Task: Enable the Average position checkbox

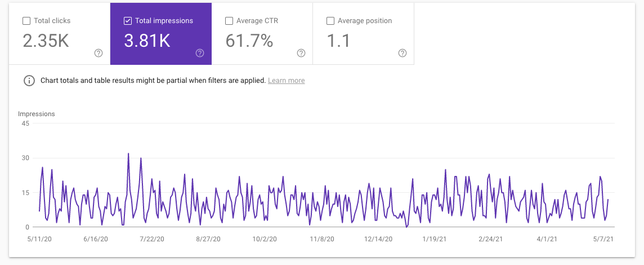Action: coord(330,20)
